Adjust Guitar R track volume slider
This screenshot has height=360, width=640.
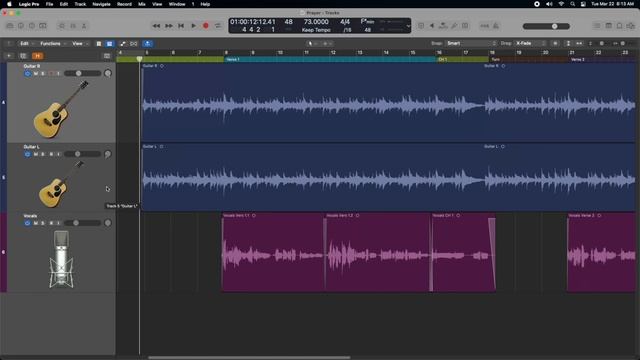point(82,73)
